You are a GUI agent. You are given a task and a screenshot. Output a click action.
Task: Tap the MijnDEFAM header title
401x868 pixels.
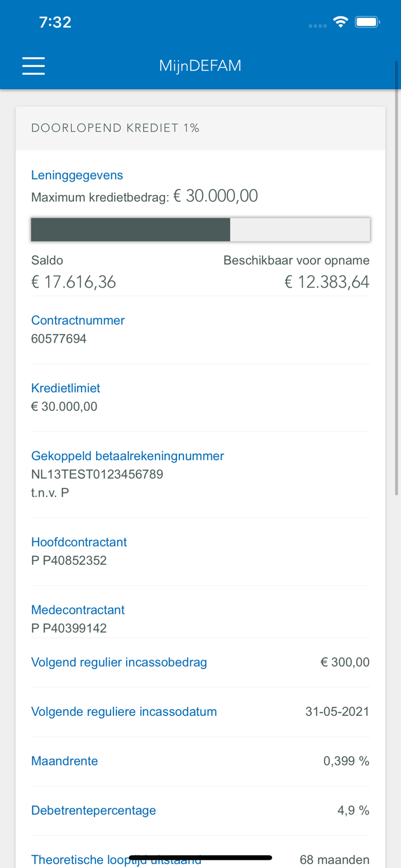tap(200, 65)
